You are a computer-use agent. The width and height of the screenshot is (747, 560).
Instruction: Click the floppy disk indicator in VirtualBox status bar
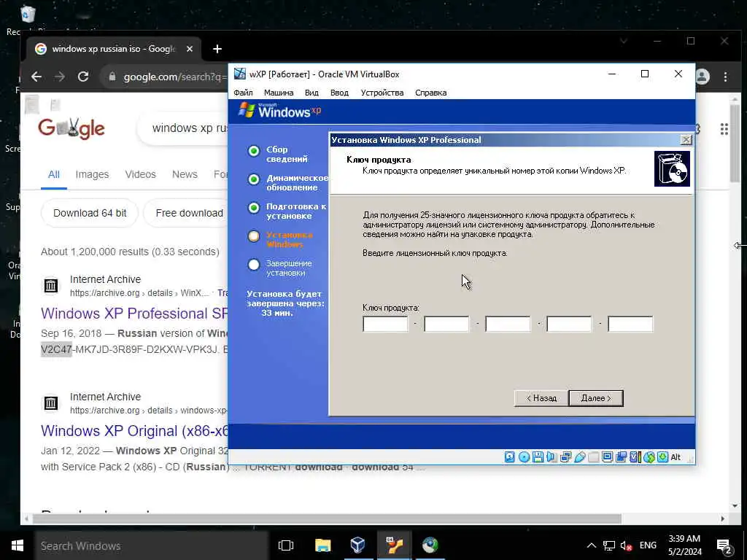coord(538,457)
